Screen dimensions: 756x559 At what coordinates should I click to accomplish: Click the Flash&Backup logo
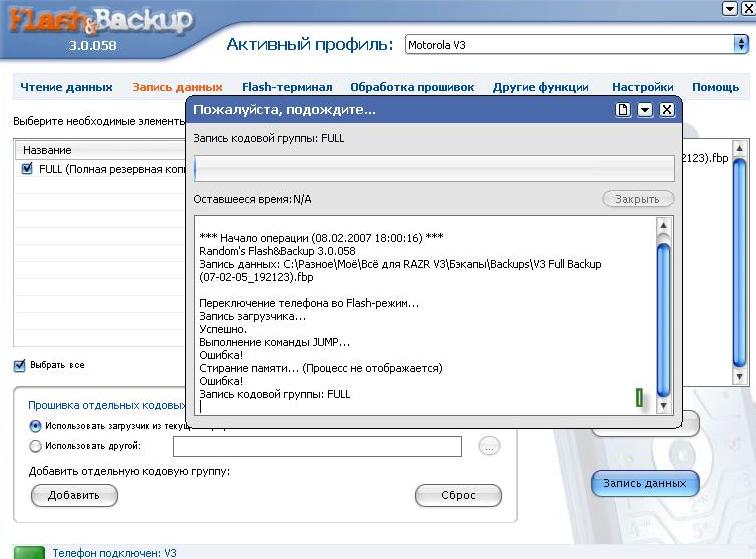pyautogui.click(x=101, y=22)
